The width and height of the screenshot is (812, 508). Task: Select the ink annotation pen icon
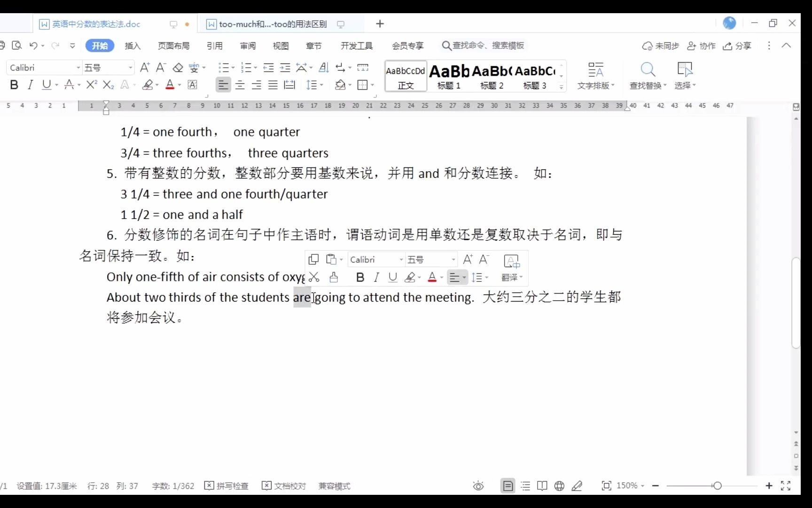point(577,486)
